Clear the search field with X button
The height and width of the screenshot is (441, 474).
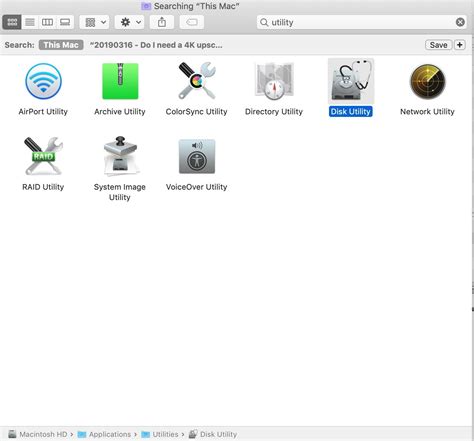click(x=460, y=22)
